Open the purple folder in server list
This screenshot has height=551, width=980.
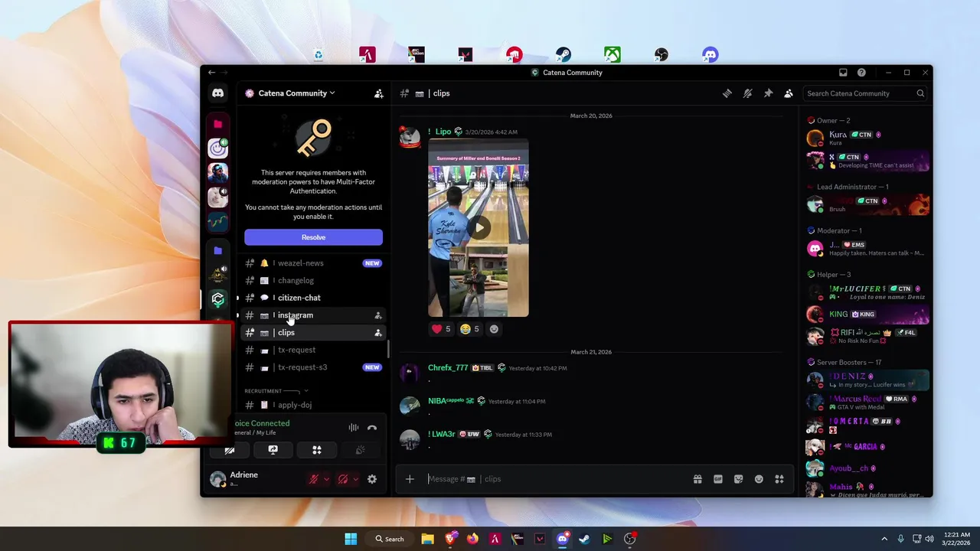point(218,250)
